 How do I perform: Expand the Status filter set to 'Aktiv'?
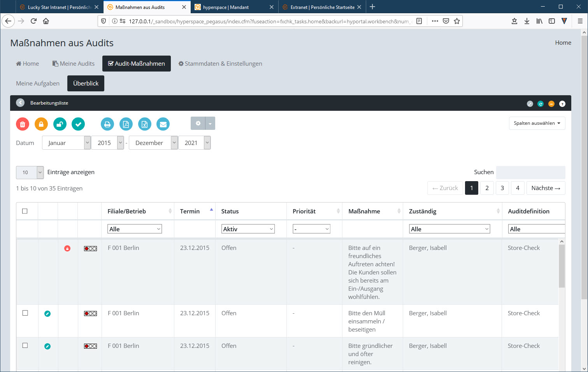point(248,229)
